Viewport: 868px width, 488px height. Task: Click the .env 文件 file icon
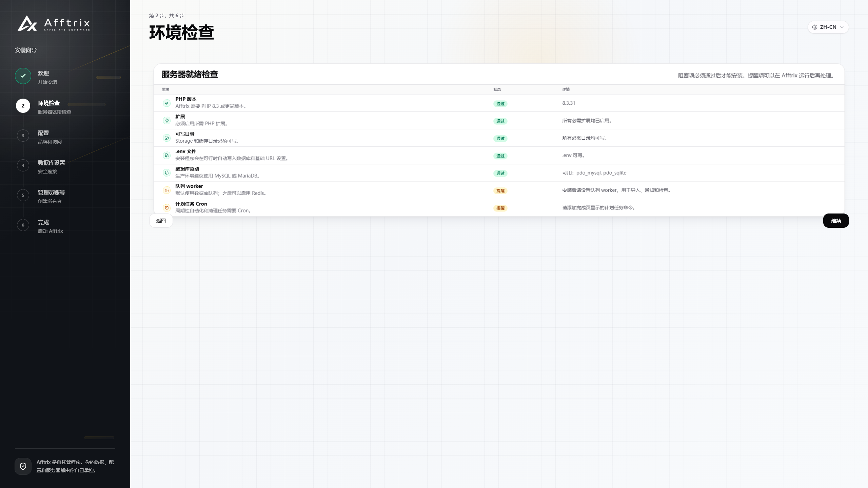pyautogui.click(x=166, y=156)
